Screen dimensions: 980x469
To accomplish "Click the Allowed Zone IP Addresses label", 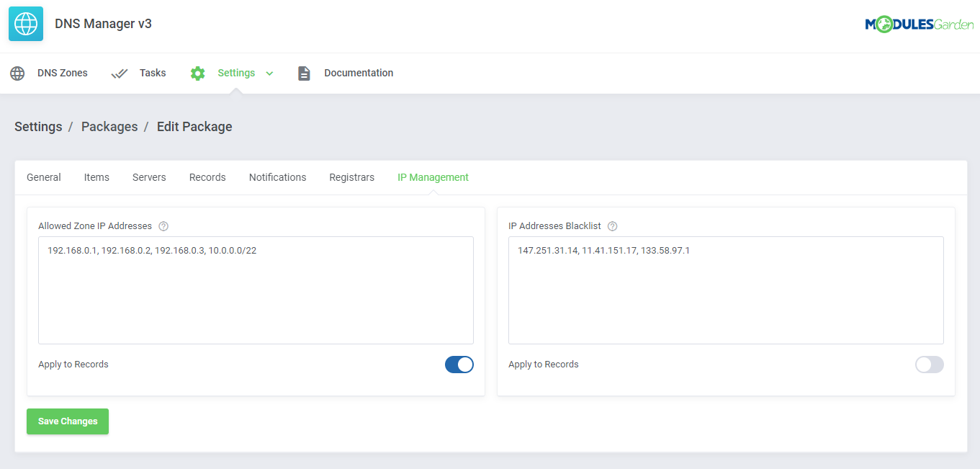I will click(x=95, y=226).
